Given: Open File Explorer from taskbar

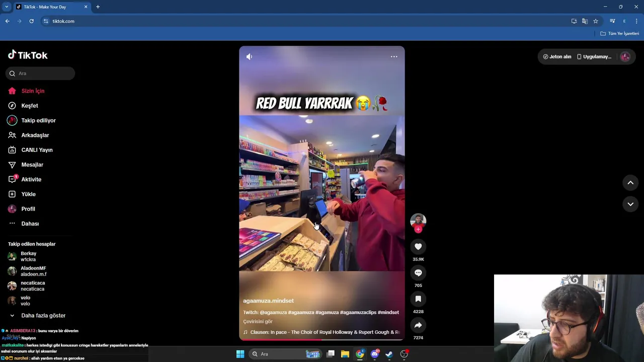Looking at the screenshot, I should (x=345, y=354).
